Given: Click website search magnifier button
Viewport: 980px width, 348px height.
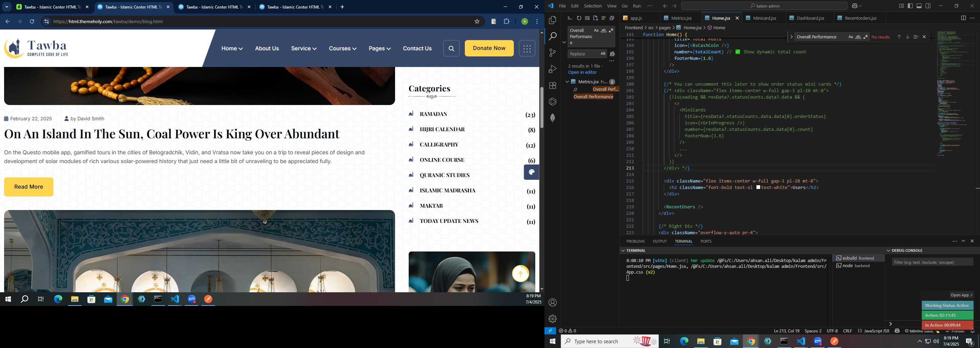Looking at the screenshot, I should pyautogui.click(x=451, y=48).
